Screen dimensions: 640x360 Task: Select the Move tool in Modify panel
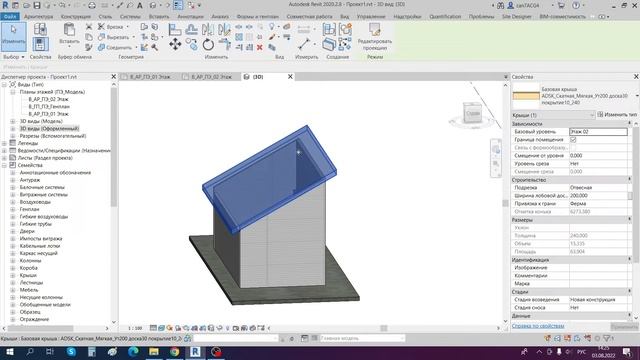click(x=175, y=44)
